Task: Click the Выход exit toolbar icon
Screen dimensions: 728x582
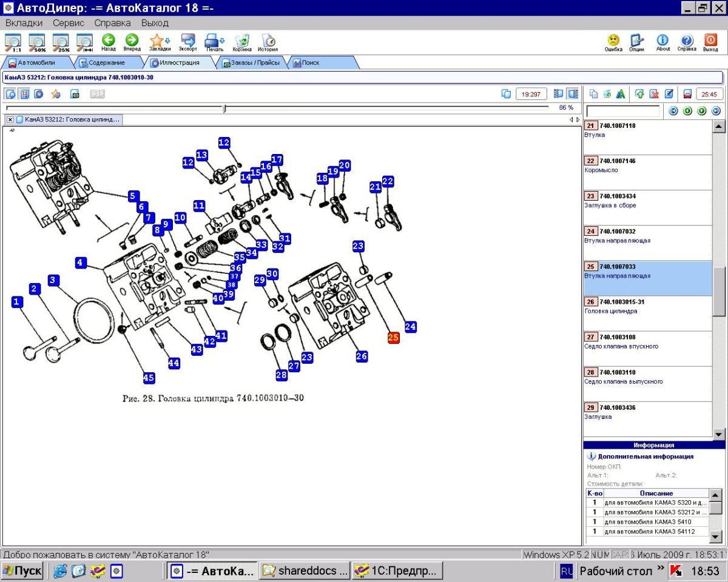Action: pyautogui.click(x=710, y=42)
